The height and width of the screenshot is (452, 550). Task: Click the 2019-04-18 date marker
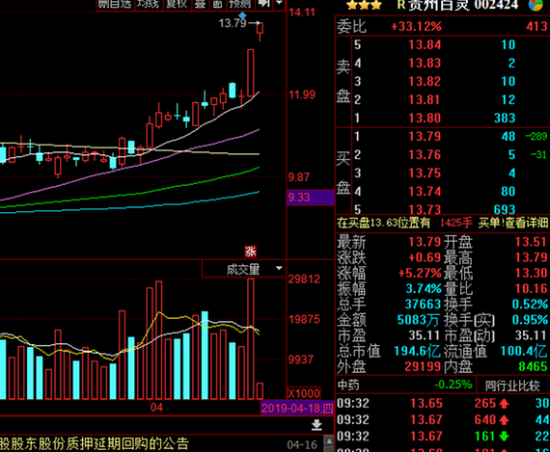(x=297, y=408)
